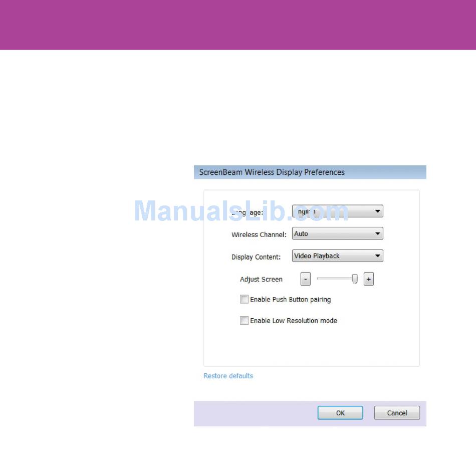This screenshot has height=476, width=476.
Task: Click the minus button for Adjust Screen
Action: point(306,279)
